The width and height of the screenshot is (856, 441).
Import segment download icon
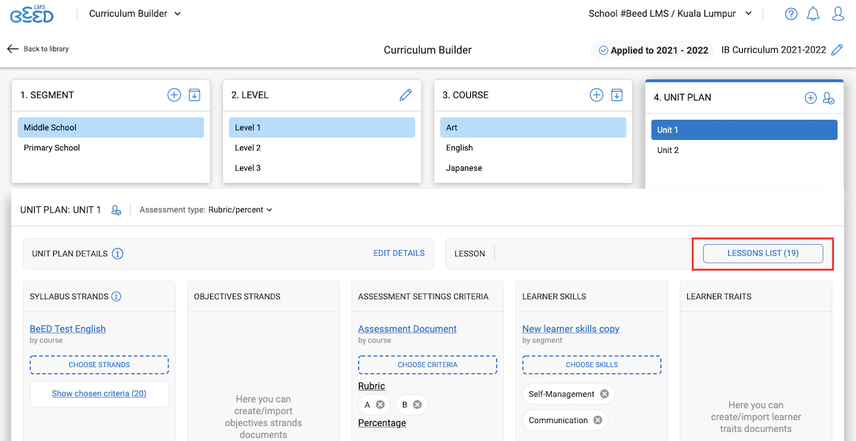click(x=194, y=95)
